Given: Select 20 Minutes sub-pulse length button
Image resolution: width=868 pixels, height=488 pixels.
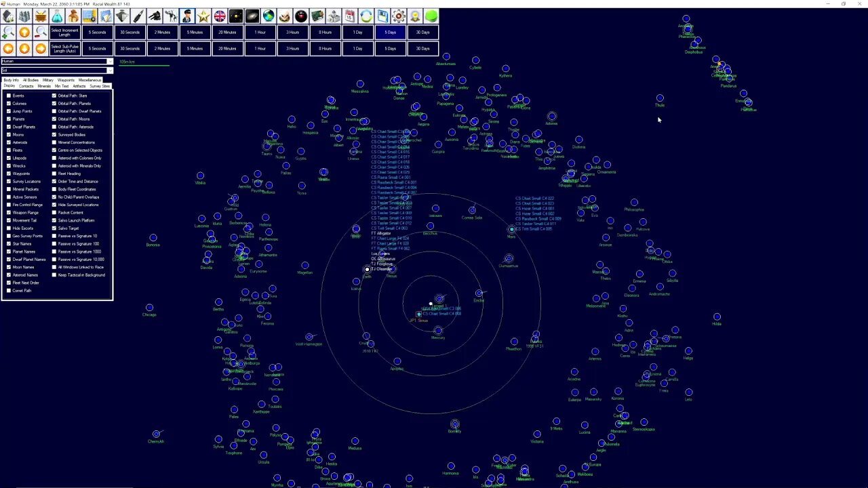Looking at the screenshot, I should 228,48.
